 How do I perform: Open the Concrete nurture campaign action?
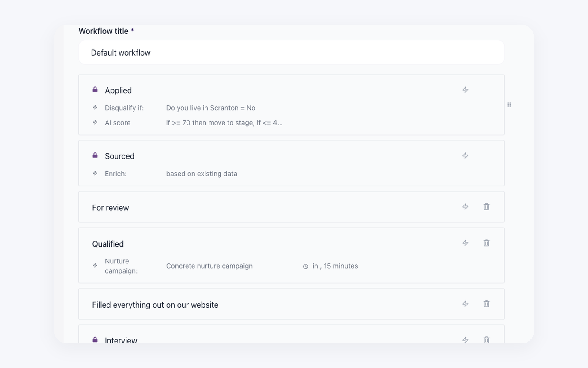(209, 266)
